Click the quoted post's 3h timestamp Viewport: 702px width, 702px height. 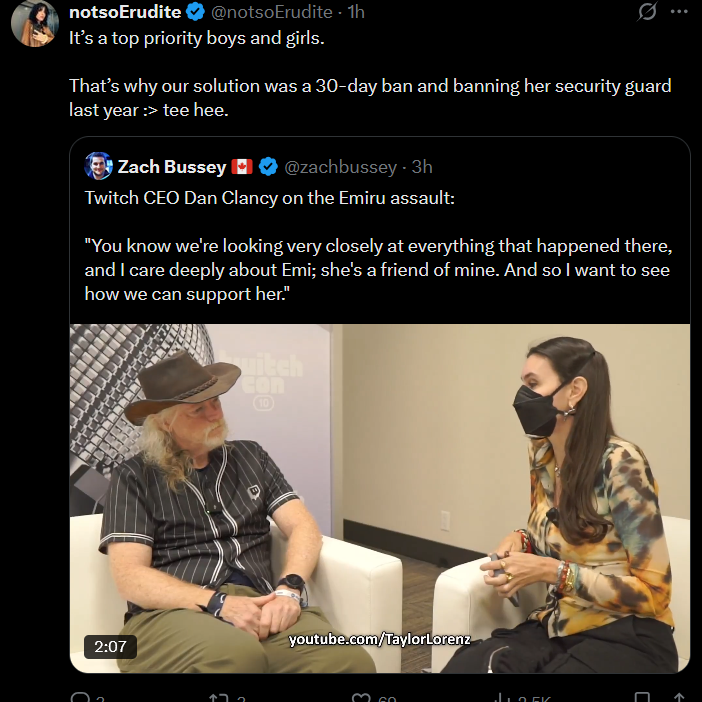[422, 167]
